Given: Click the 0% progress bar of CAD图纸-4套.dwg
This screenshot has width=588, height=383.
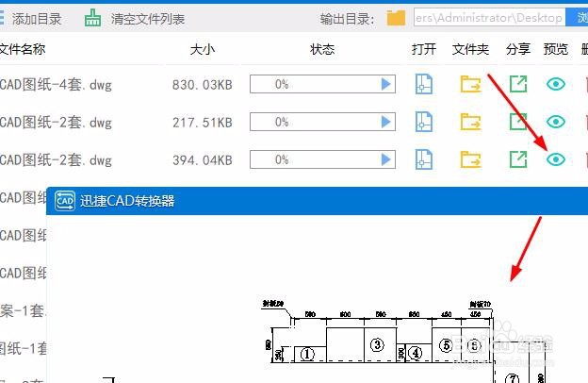Looking at the screenshot, I should coord(322,84).
